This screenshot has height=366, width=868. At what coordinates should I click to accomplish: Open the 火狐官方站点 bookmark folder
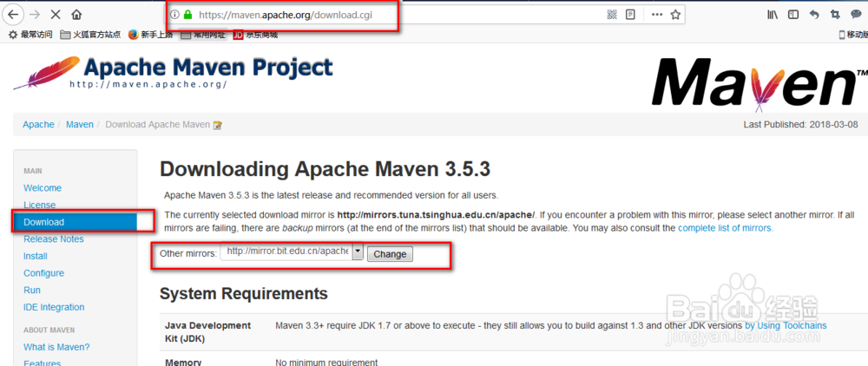click(x=90, y=35)
